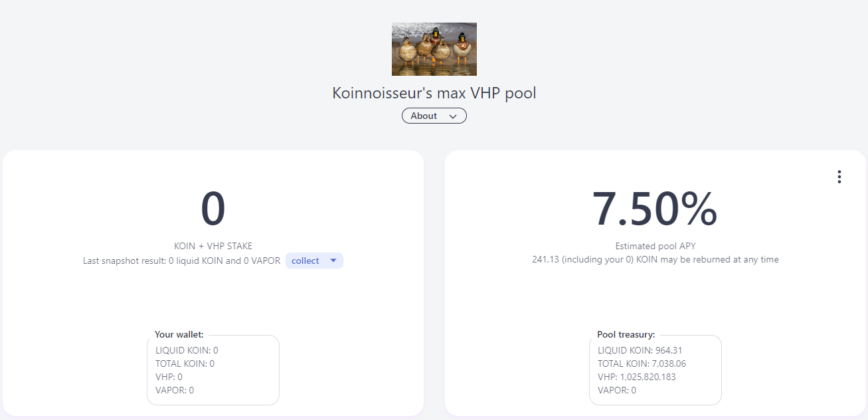Click the collect button
The height and width of the screenshot is (420, 868).
pos(305,261)
